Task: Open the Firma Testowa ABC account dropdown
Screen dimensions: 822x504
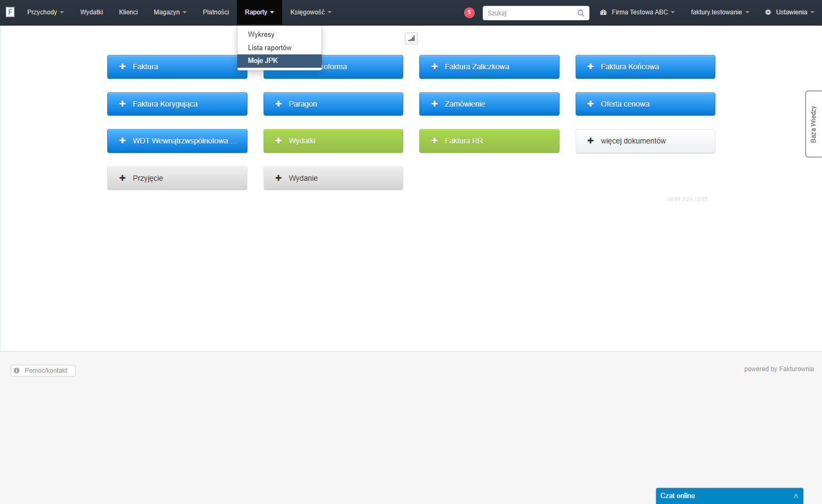Action: pyautogui.click(x=637, y=12)
